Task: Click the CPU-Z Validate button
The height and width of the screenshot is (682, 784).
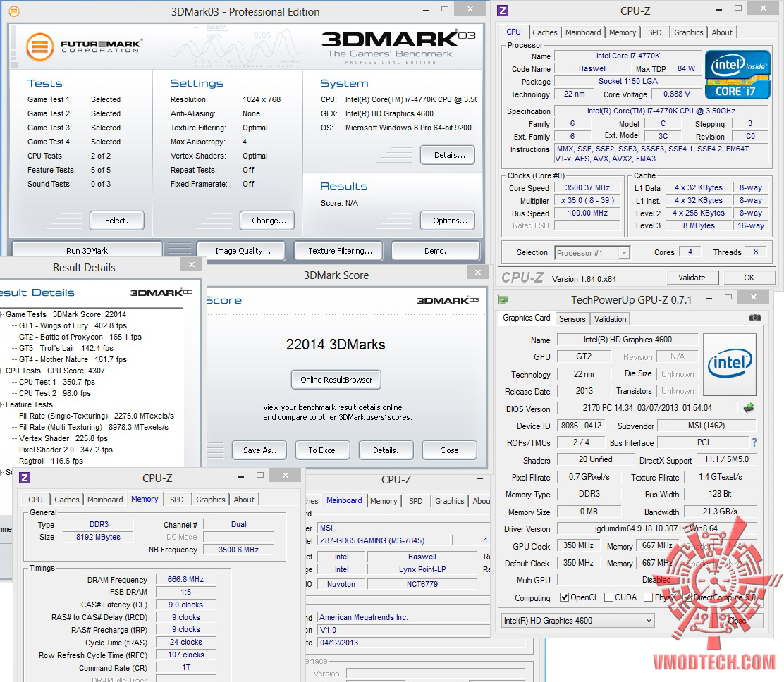Action: [x=692, y=278]
